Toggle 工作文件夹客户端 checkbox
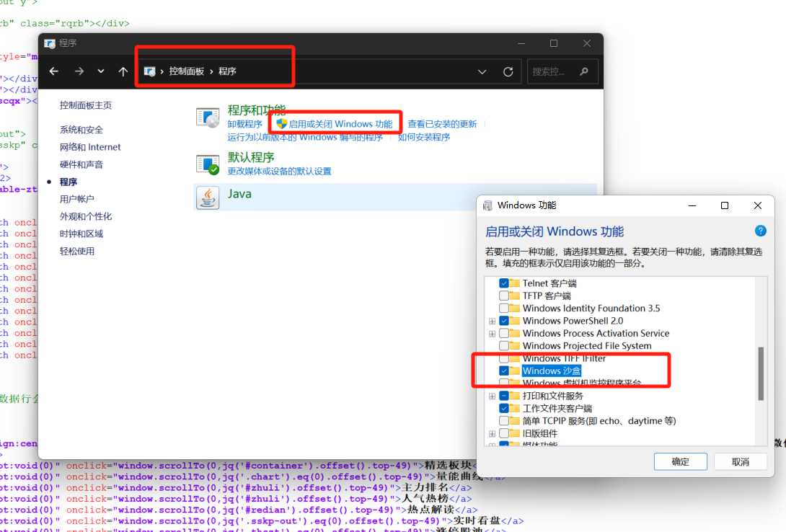The height and width of the screenshot is (532, 786). point(504,408)
